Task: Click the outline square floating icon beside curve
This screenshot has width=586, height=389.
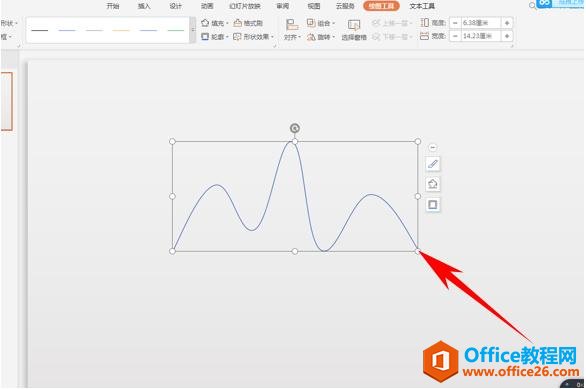Action: click(x=433, y=205)
